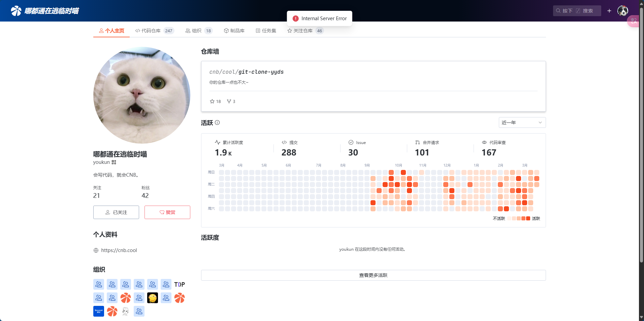
Task: Click the pink translate icon at right edge
Action: tap(634, 21)
